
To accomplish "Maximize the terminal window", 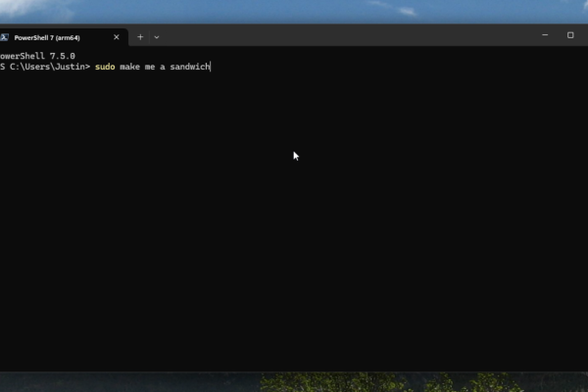I will [x=570, y=35].
